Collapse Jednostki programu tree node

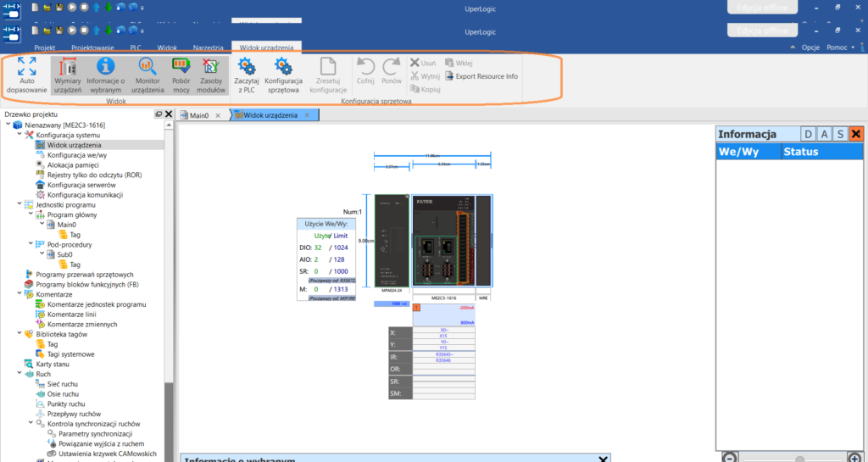(19, 204)
